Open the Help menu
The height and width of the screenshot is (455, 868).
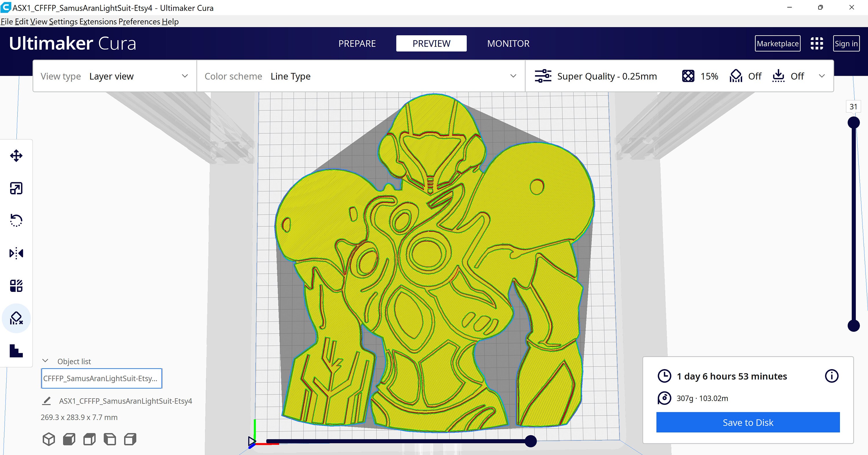tap(170, 22)
